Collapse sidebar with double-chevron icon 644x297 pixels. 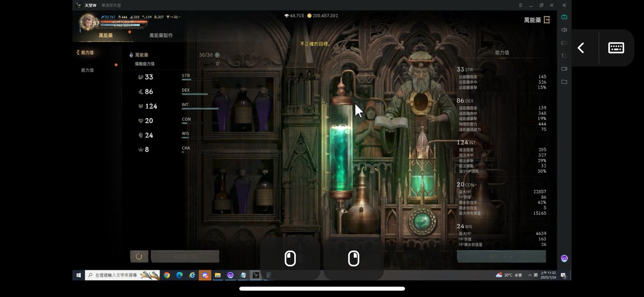point(564,6)
